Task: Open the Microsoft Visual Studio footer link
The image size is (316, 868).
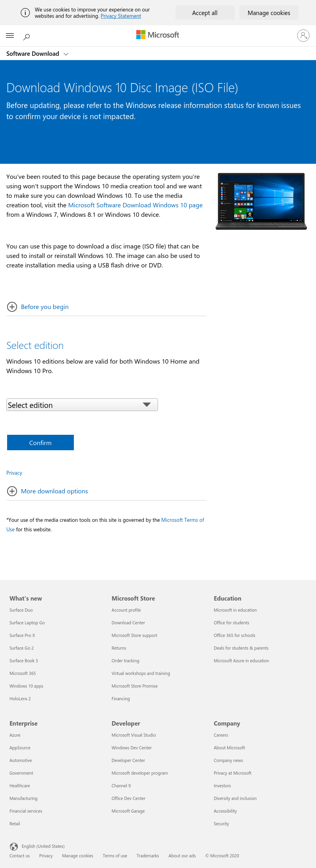Action: [134, 735]
